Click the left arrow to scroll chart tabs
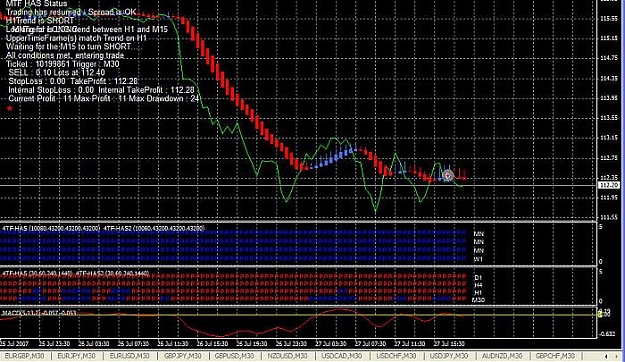This screenshot has height=362, width=625. (x=606, y=356)
